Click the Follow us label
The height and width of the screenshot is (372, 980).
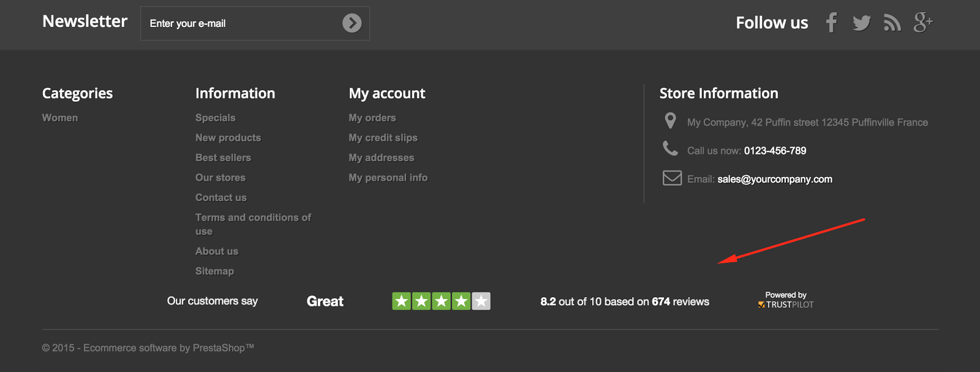tap(772, 23)
